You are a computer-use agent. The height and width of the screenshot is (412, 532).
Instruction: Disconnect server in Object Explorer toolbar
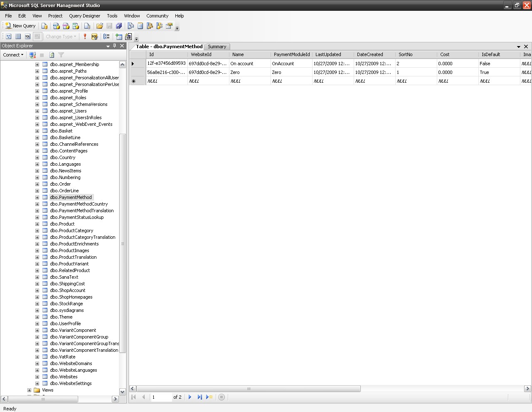32,55
